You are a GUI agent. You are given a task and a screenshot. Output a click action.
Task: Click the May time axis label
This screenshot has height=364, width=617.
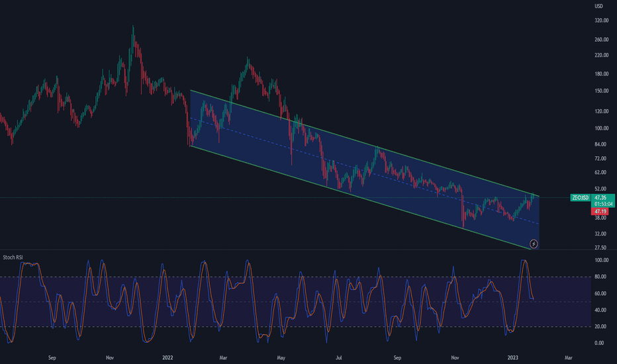tap(281, 357)
